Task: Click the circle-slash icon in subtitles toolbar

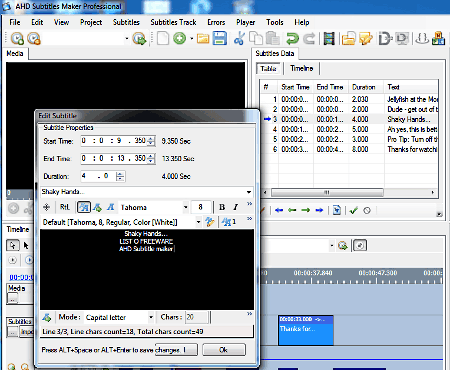Action: tap(367, 211)
